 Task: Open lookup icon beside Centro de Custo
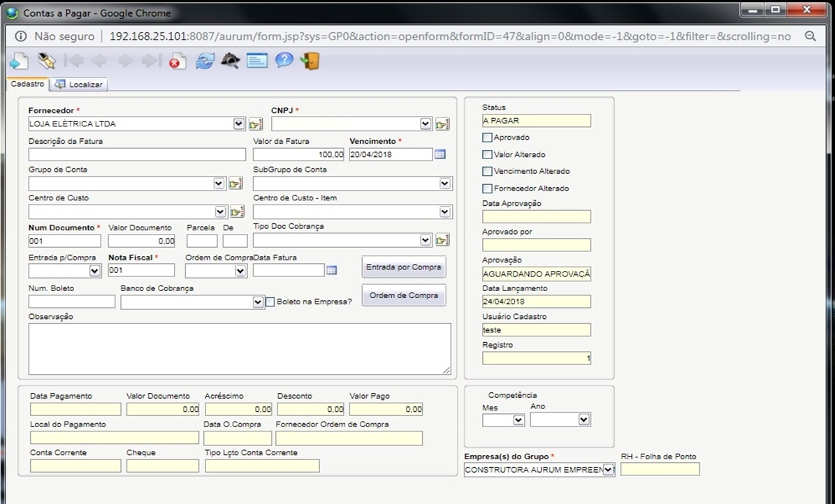click(x=237, y=212)
